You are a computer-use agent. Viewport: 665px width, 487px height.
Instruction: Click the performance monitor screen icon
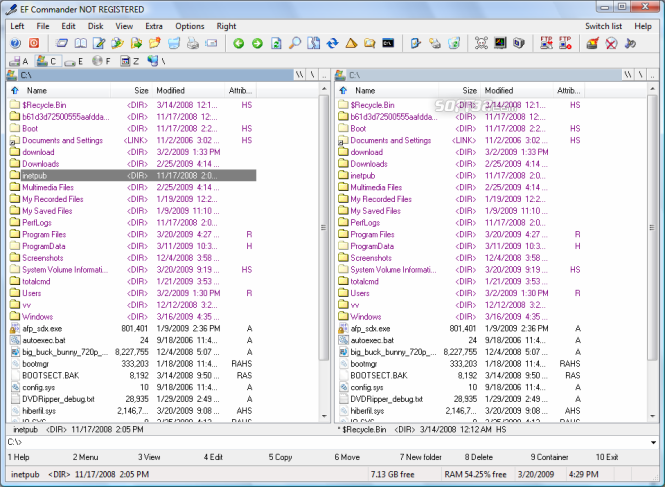[x=500, y=43]
